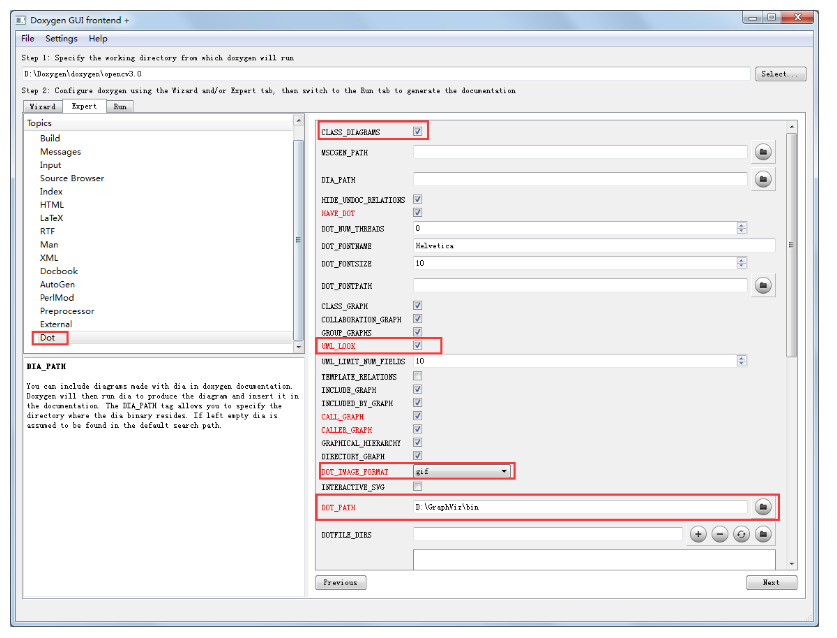Click the DOT_FONTNAME Helvetica field
The image size is (837, 638).
click(x=594, y=246)
